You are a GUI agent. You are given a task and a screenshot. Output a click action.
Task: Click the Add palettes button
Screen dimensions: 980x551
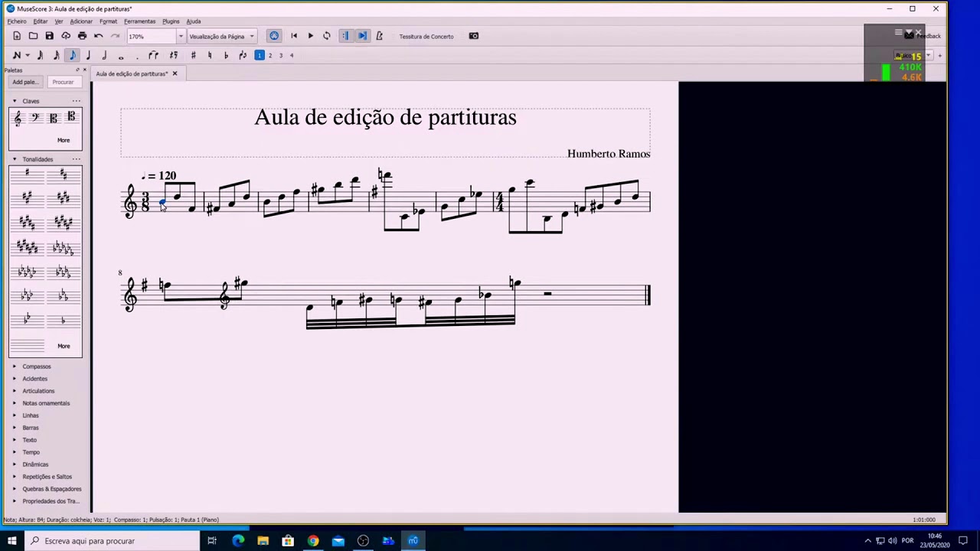25,82
